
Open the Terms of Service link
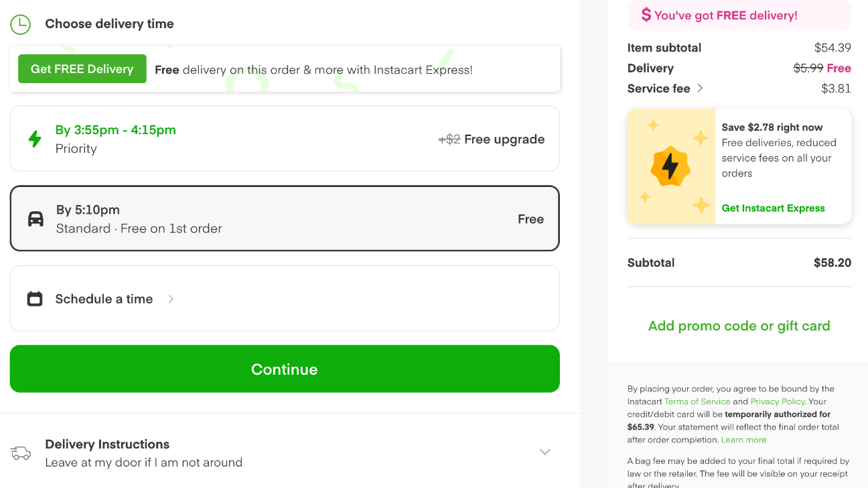(697, 402)
